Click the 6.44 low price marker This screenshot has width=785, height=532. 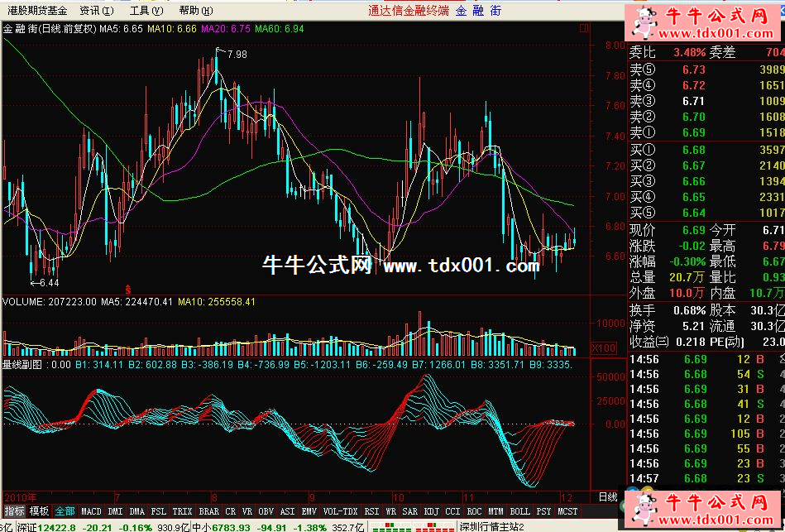click(49, 283)
